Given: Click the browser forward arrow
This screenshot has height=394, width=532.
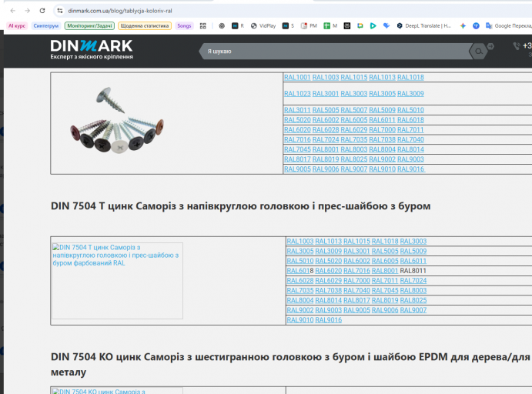Looking at the screenshot, I should [x=28, y=11].
